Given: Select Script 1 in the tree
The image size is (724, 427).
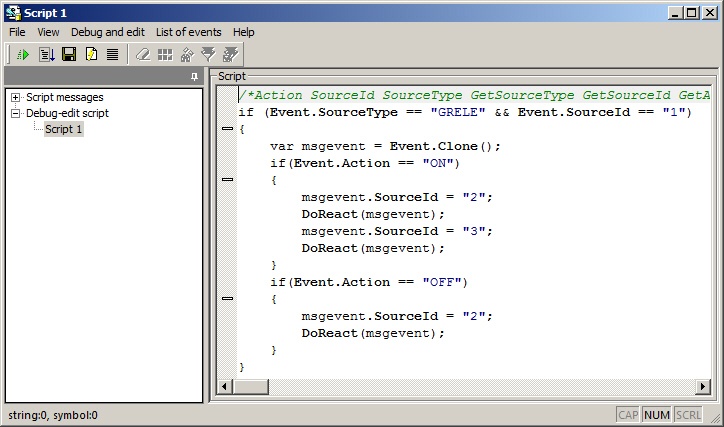Looking at the screenshot, I should [64, 130].
